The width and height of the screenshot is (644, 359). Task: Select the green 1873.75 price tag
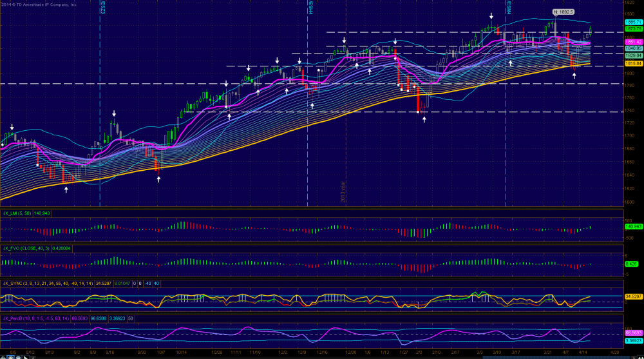point(634,28)
